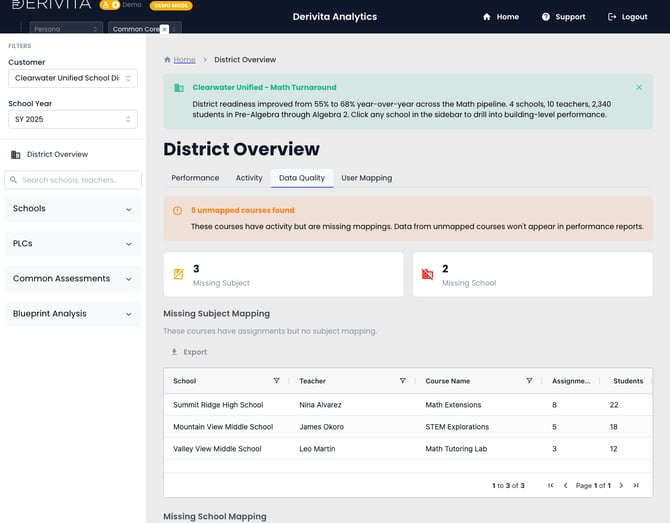The width and height of the screenshot is (670, 523).
Task: Toggle the Demo mode switch
Action: pyautogui.click(x=110, y=5)
